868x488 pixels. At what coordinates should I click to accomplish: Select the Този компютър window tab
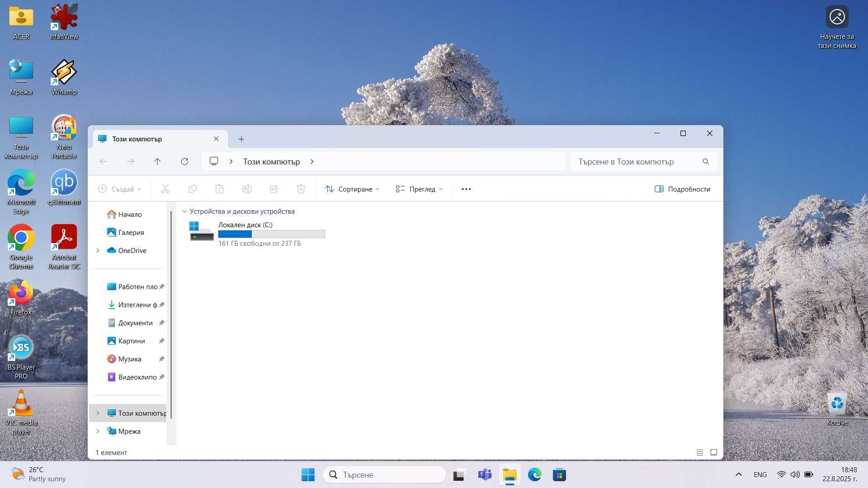click(160, 139)
